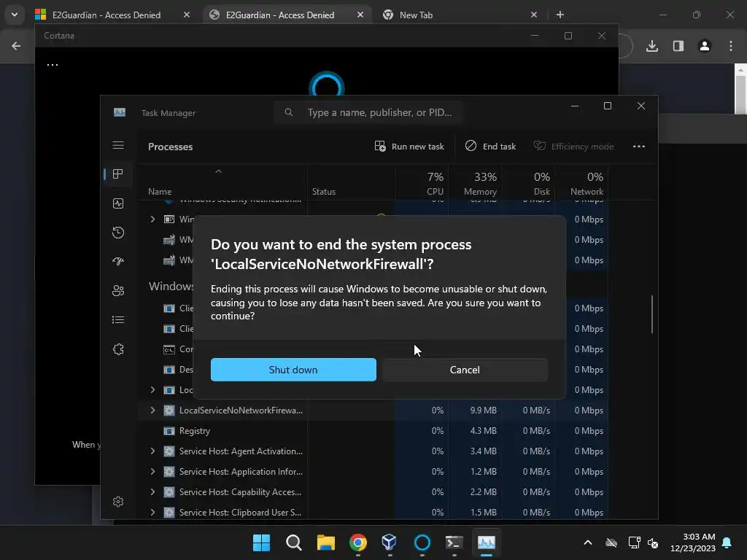Open Startup apps icon in Task Manager sidebar
Image resolution: width=747 pixels, height=560 pixels.
tap(118, 262)
